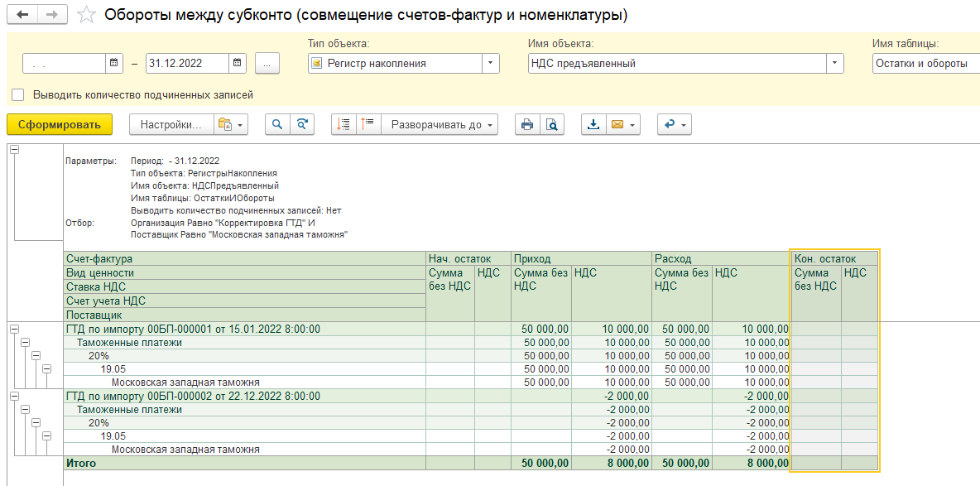Screen dimensions: 980x486
Task: Select row ГТД по импорту 00БП-000001 от 15.01.2022
Action: pyautogui.click(x=244, y=329)
